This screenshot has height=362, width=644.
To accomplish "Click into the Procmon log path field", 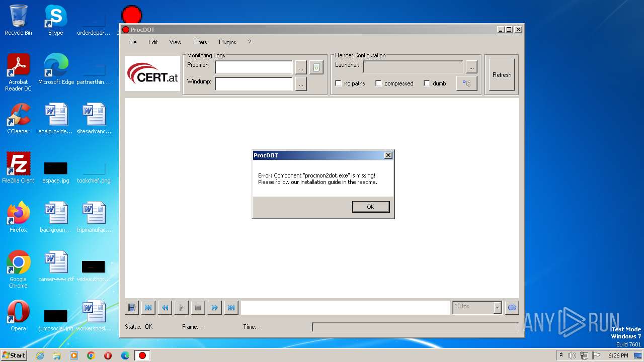I will click(254, 67).
